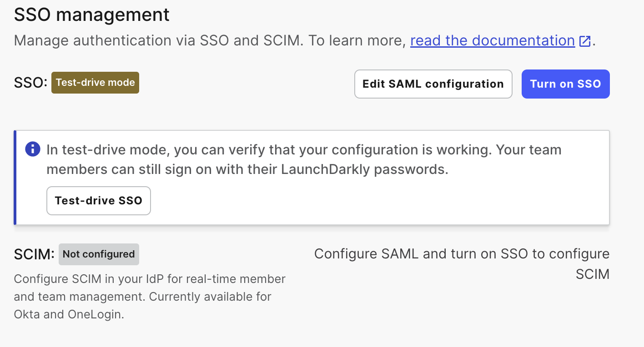Click the Test-drive SSO button inside the banner
Screen dimensions: 644x347
click(x=98, y=200)
